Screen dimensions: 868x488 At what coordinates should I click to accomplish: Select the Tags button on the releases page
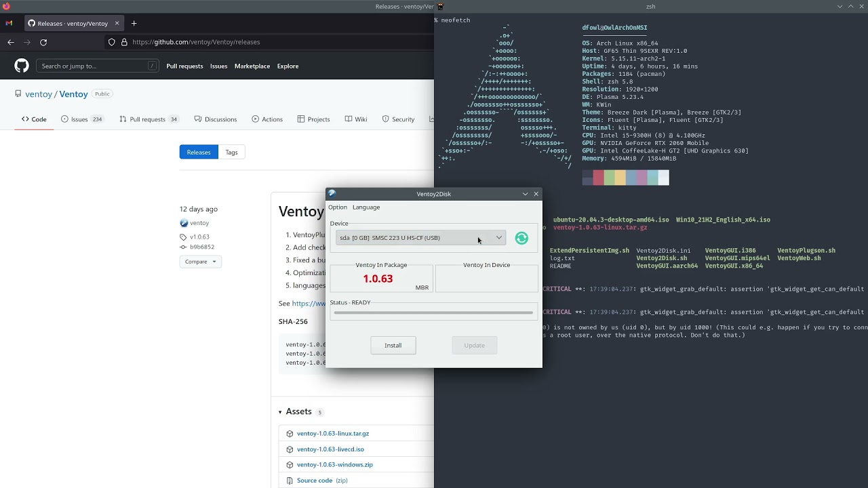point(231,152)
